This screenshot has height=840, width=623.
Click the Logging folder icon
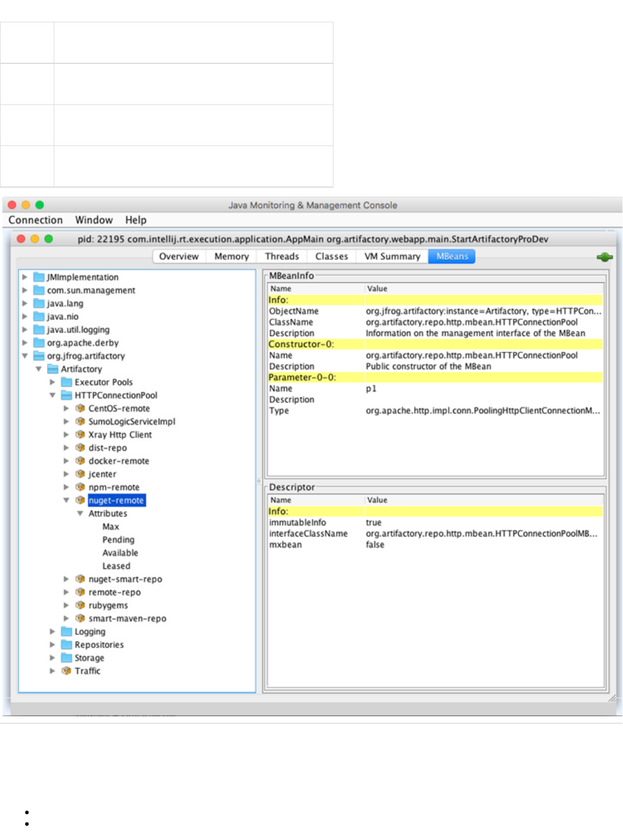(67, 632)
